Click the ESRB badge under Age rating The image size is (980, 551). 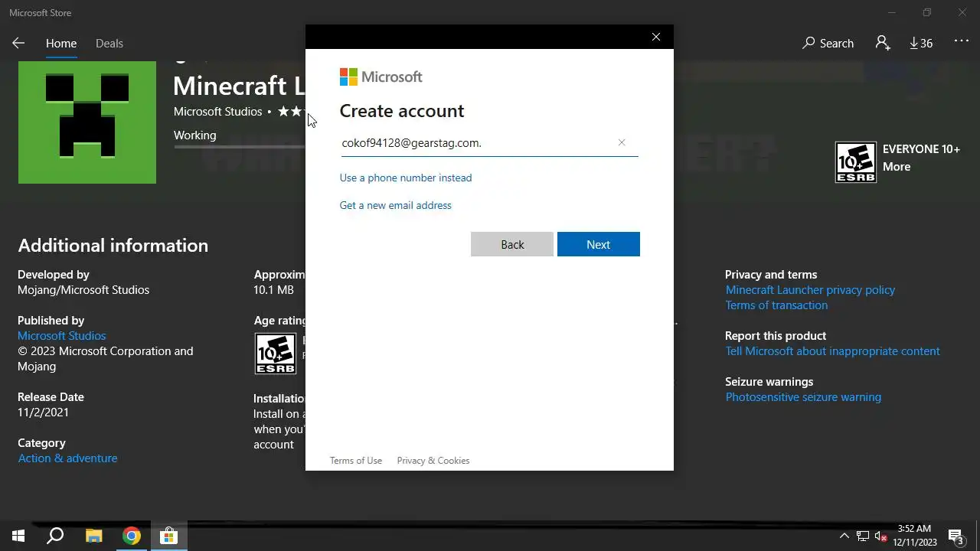[275, 354]
